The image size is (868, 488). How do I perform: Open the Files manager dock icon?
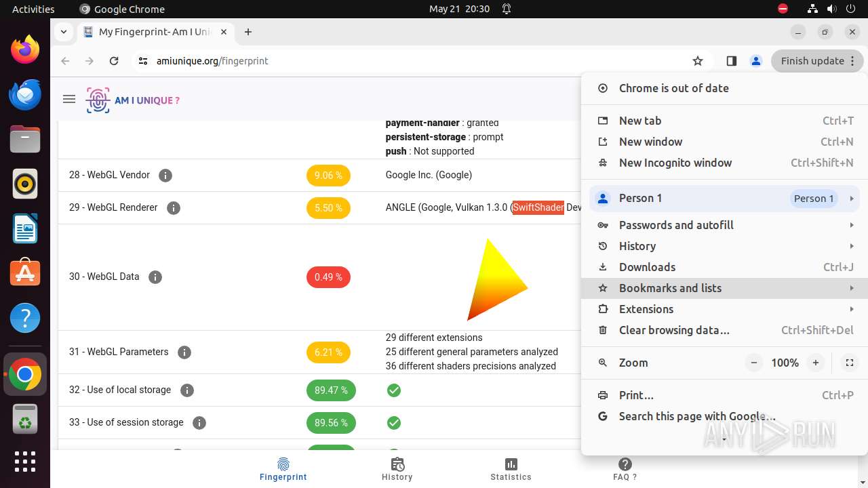pos(25,140)
